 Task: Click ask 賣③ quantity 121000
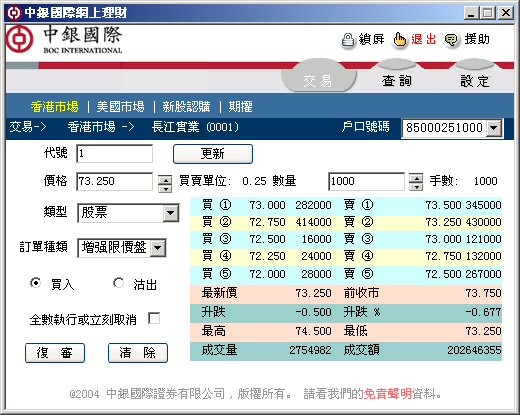483,239
